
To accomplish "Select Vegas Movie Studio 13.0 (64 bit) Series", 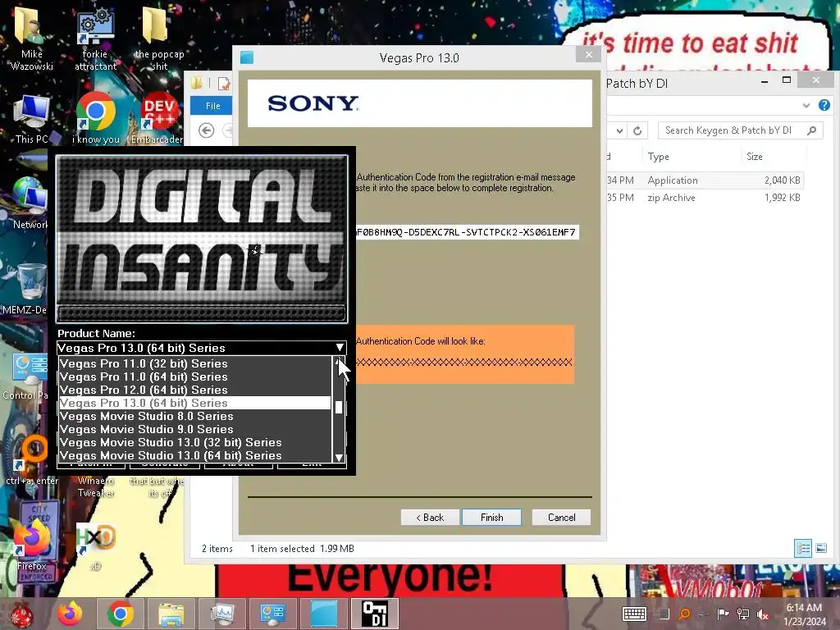I will (x=195, y=455).
